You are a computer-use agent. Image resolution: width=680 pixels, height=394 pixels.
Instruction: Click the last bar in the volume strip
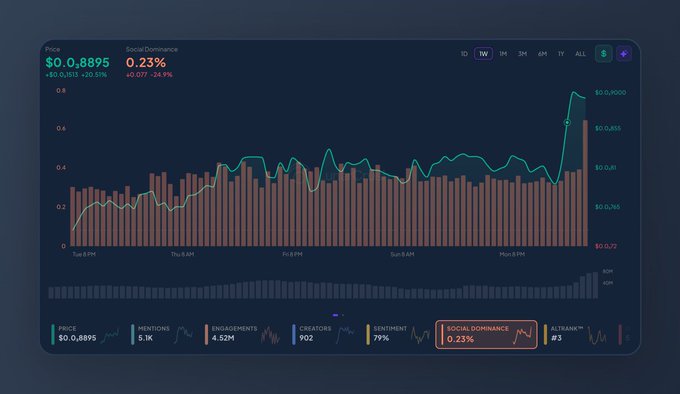[595, 286]
